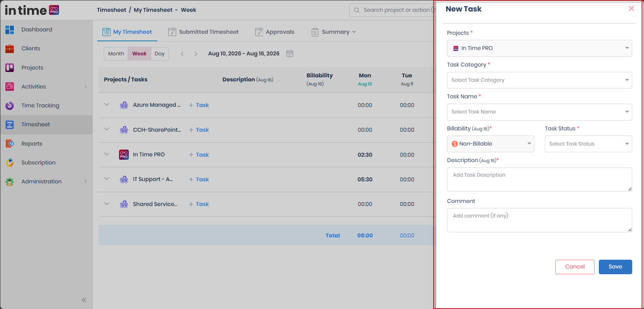This screenshot has height=309, width=644.
Task: Open the Billability dropdown
Action: tap(491, 144)
